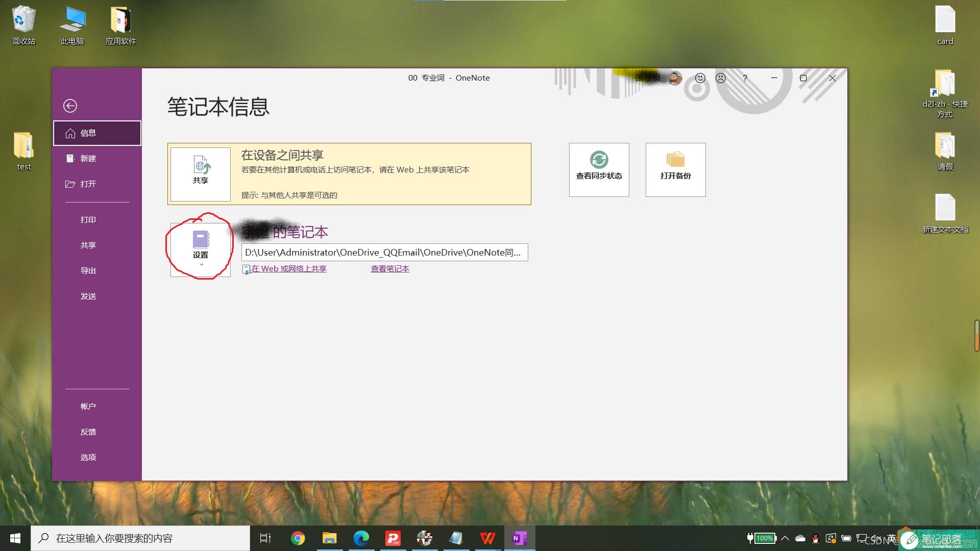Open OneNote help question mark

click(x=745, y=78)
